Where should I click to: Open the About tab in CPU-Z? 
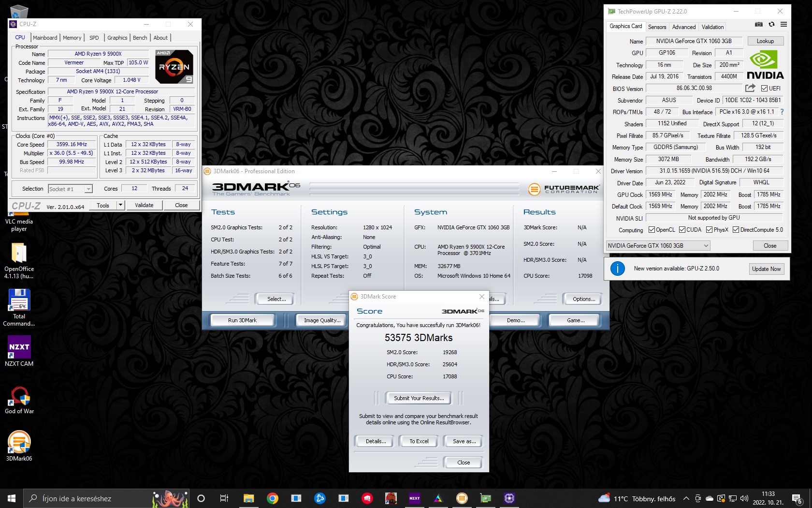pos(160,38)
